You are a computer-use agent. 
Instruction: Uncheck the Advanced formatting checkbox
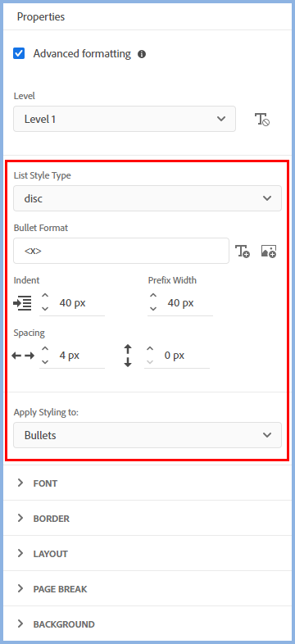(x=19, y=53)
